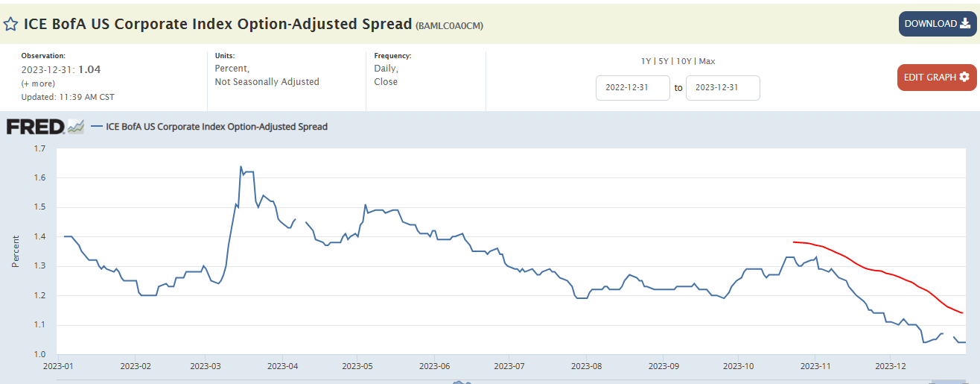The height and width of the screenshot is (384, 980).
Task: Click the 1.0 y-axis label
Action: [x=39, y=354]
